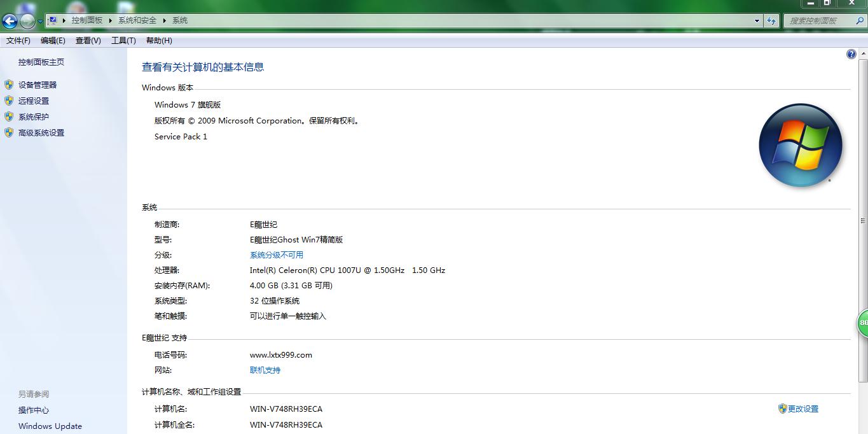Click inside the 搜索控制面板 search box
Image resolution: width=868 pixels, height=434 pixels.
coord(820,20)
